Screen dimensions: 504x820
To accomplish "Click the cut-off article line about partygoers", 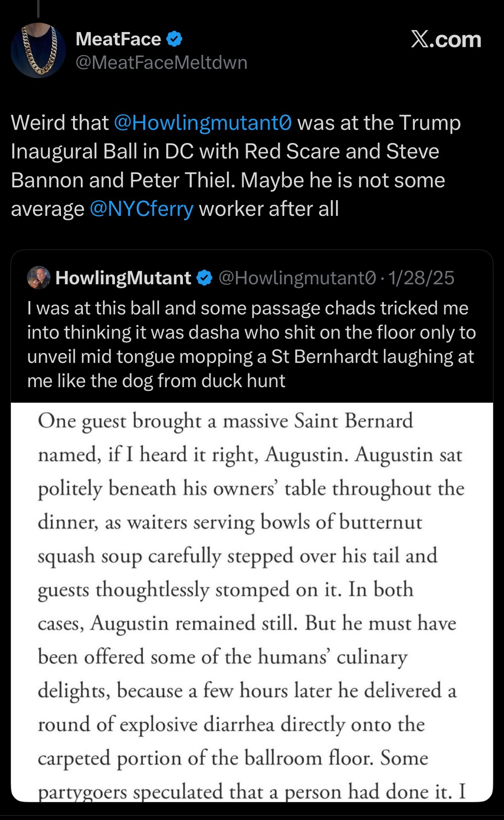I will pyautogui.click(x=252, y=791).
